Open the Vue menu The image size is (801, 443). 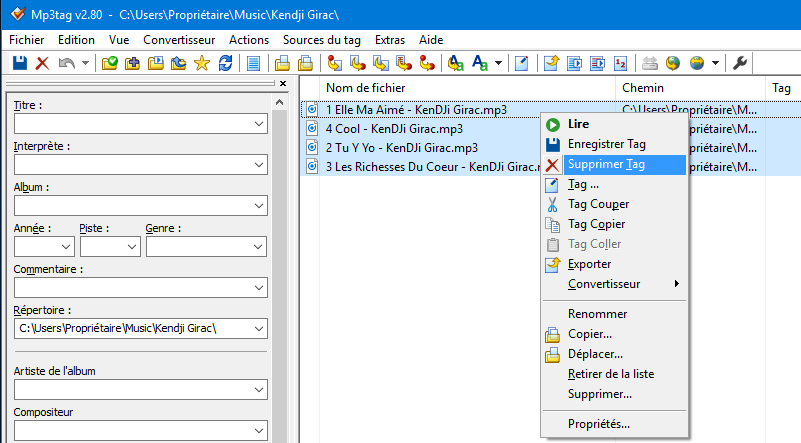click(119, 40)
